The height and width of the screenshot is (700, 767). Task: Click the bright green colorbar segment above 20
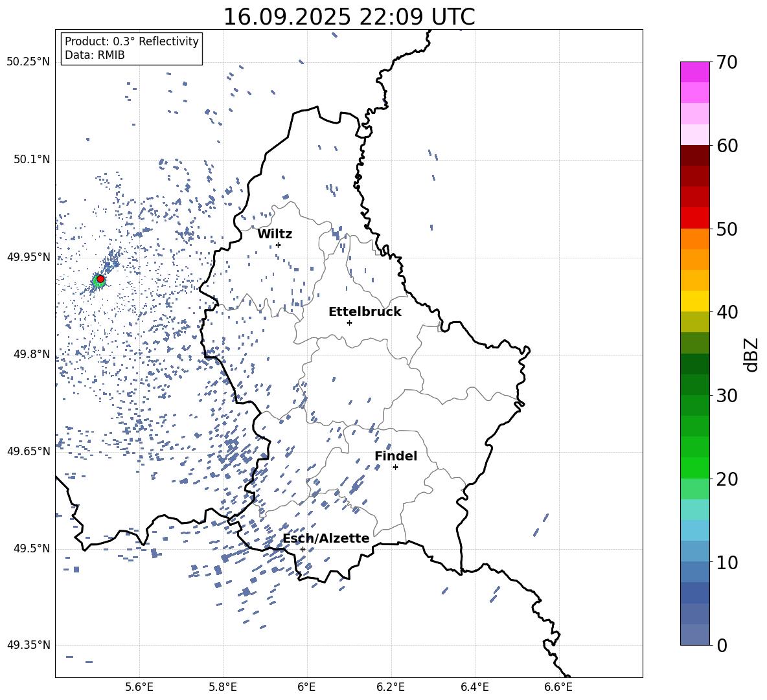694,468
